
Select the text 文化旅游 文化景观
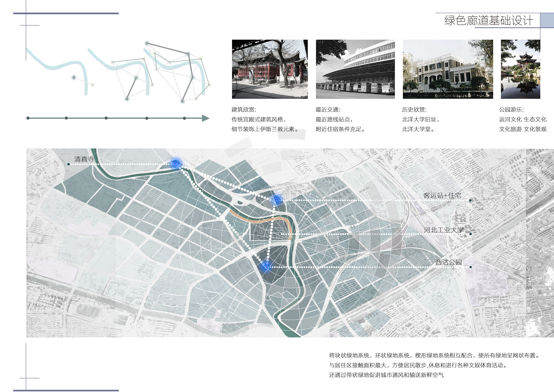[523, 129]
